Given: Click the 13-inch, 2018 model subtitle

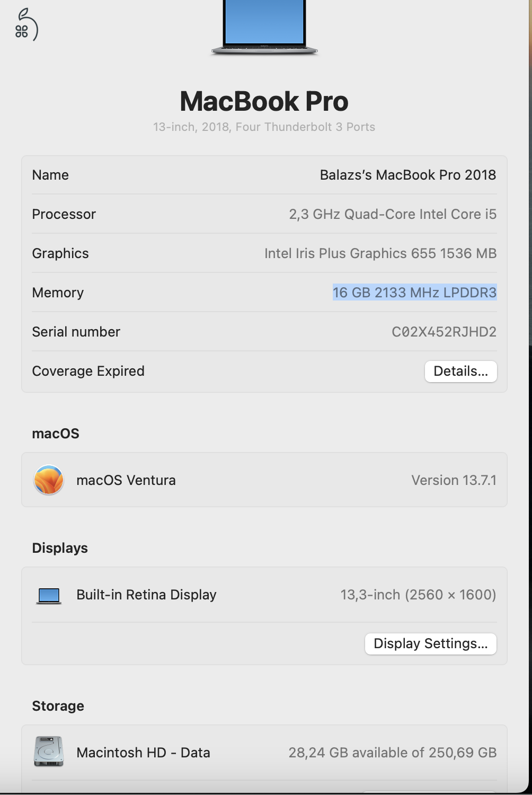Looking at the screenshot, I should coord(264,127).
